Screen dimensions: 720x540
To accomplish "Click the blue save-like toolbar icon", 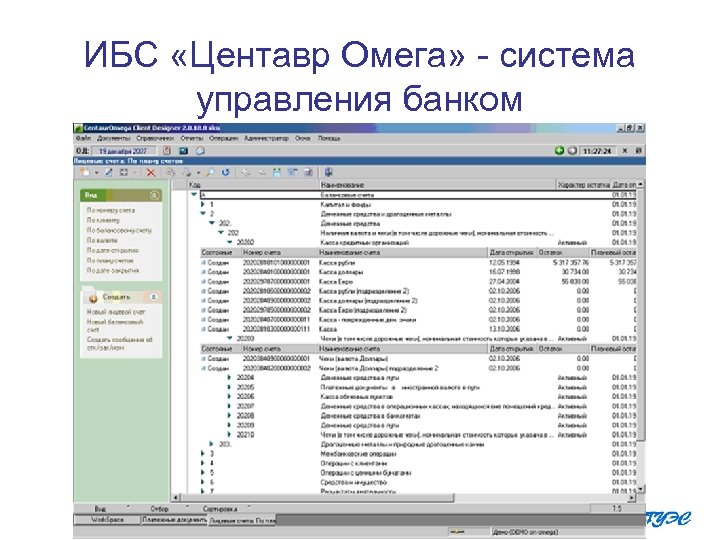I will pos(276,173).
